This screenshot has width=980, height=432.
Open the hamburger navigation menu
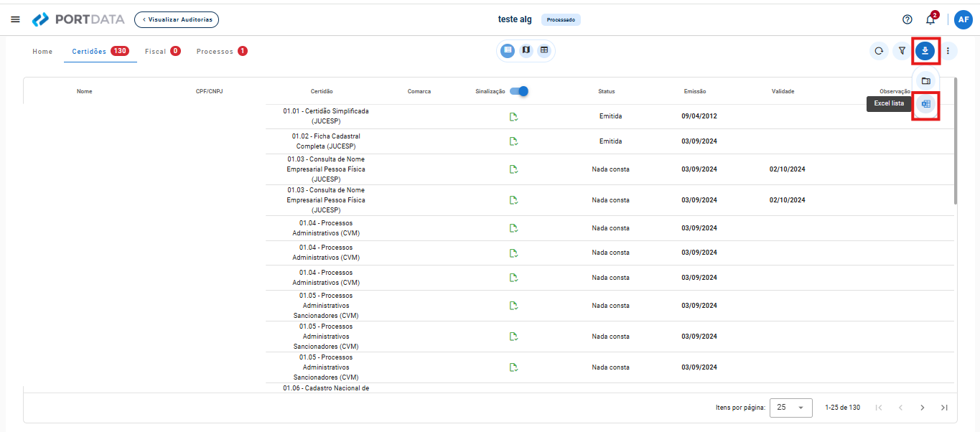(15, 19)
